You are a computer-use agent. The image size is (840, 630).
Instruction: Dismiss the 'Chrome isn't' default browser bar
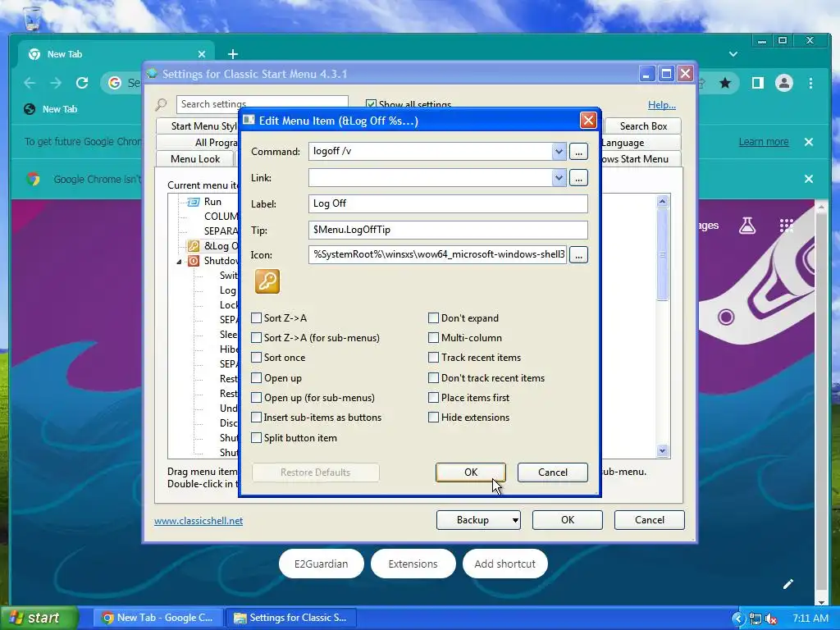click(809, 179)
